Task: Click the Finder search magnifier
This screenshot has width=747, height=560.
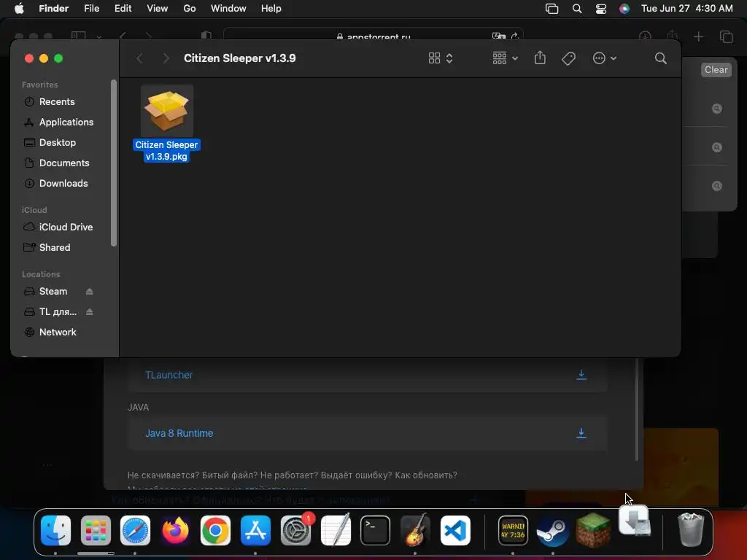Action: [660, 58]
